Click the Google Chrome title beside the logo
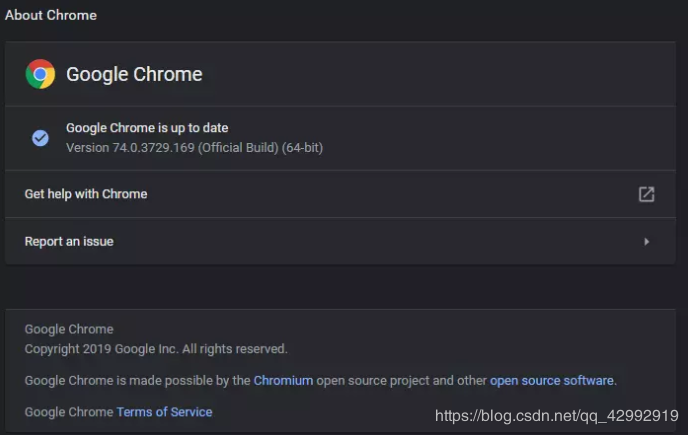Screen dimensions: 688x435 pyautogui.click(x=134, y=74)
